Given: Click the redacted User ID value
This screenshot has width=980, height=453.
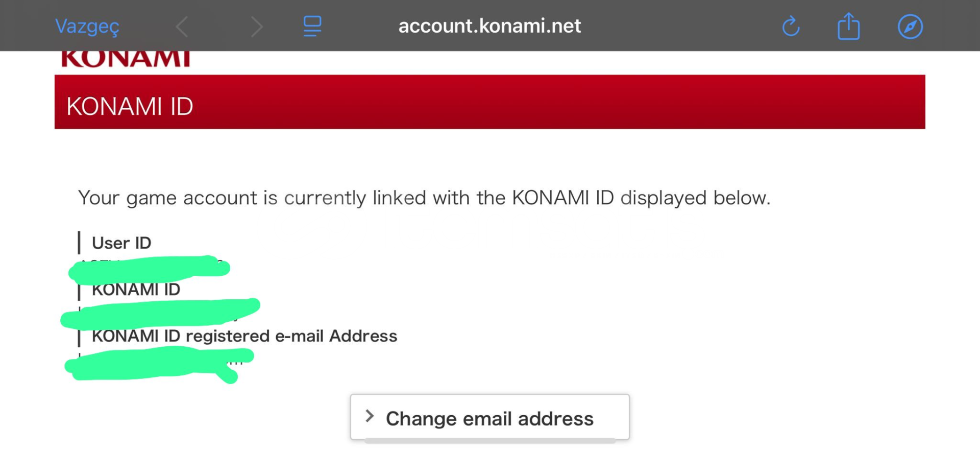Looking at the screenshot, I should point(149,269).
